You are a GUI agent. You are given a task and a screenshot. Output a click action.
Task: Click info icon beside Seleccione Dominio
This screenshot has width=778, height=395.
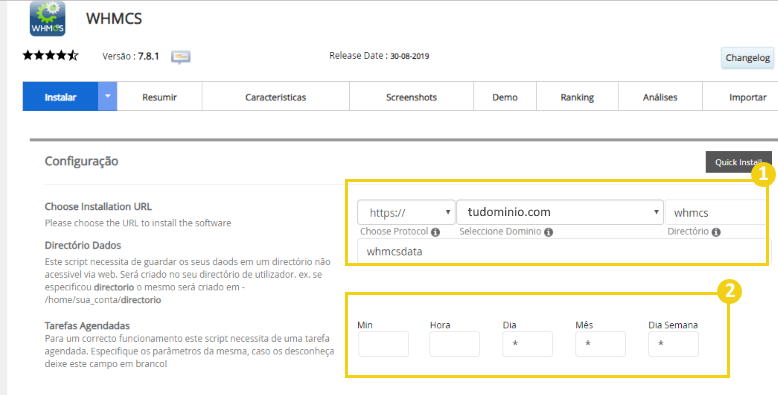click(548, 232)
